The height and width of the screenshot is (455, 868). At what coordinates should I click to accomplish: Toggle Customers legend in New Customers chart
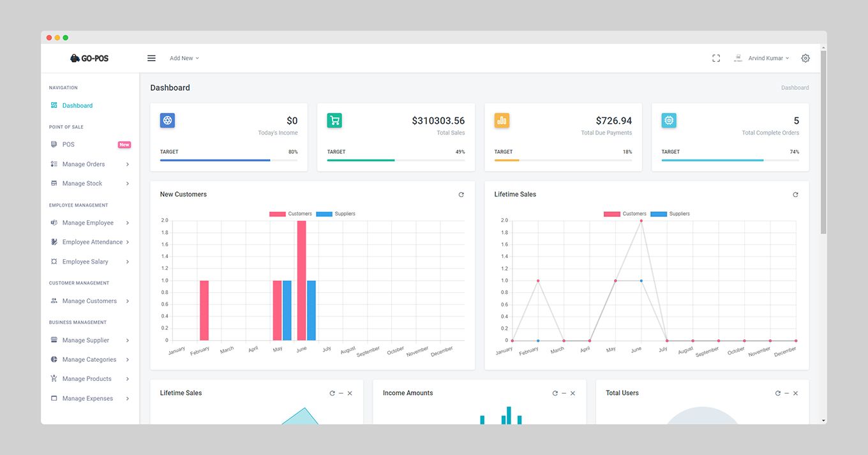tap(290, 214)
